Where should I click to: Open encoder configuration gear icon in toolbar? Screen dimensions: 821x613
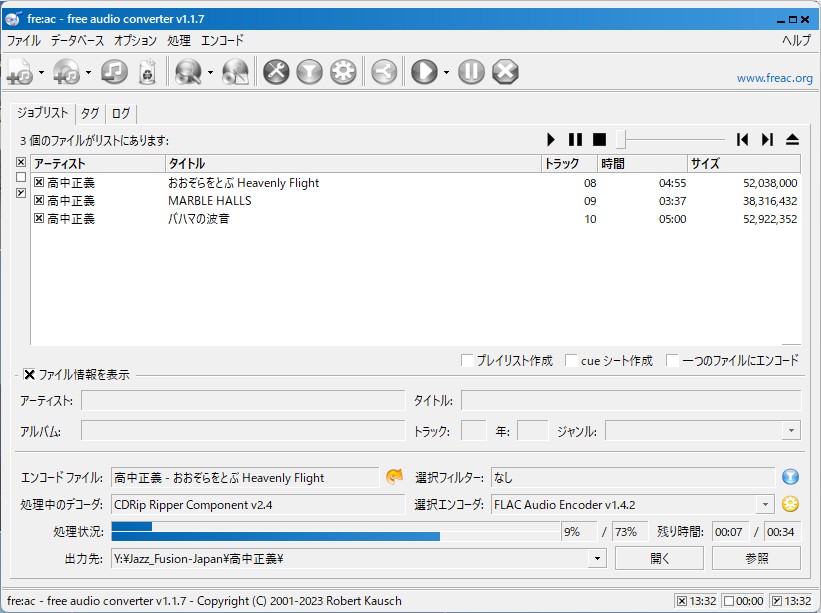click(x=343, y=71)
